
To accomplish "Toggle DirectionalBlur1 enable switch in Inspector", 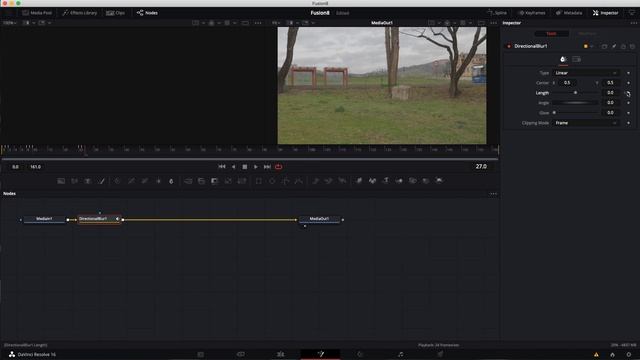I will (x=509, y=47).
